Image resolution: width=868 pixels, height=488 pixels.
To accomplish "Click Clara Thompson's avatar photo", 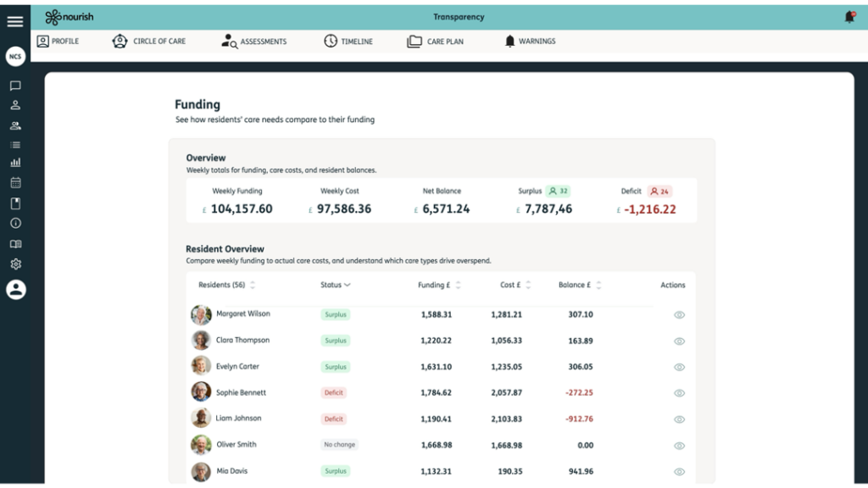I will pos(201,341).
